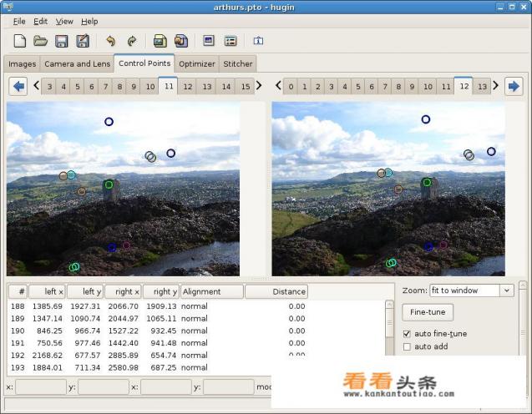Click the Save project floppy icon
The height and width of the screenshot is (414, 532).
coord(61,41)
